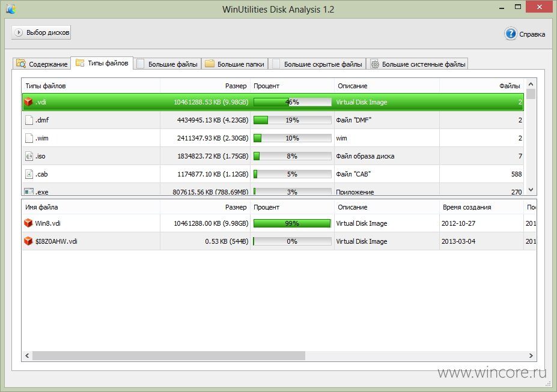Click file count 588
Screen dimensions: 557x392
click(516, 174)
